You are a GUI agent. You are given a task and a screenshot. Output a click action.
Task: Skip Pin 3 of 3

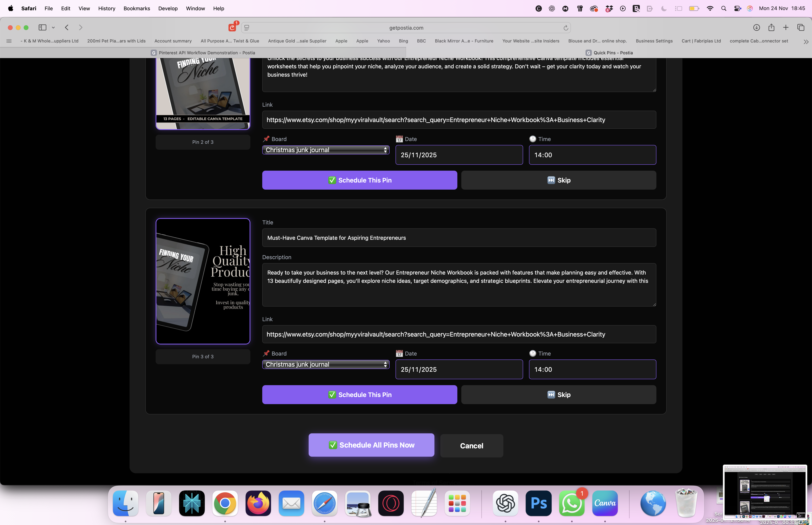[558, 395]
